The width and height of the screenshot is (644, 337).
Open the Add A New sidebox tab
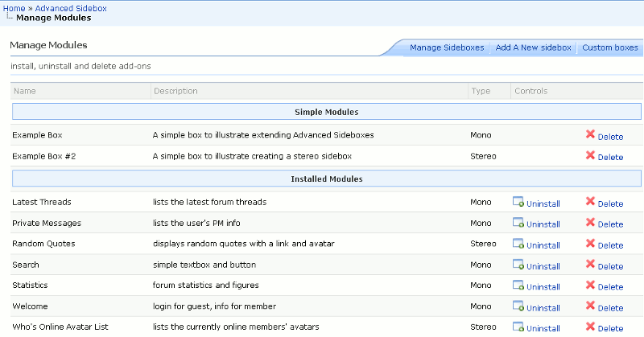[x=533, y=48]
